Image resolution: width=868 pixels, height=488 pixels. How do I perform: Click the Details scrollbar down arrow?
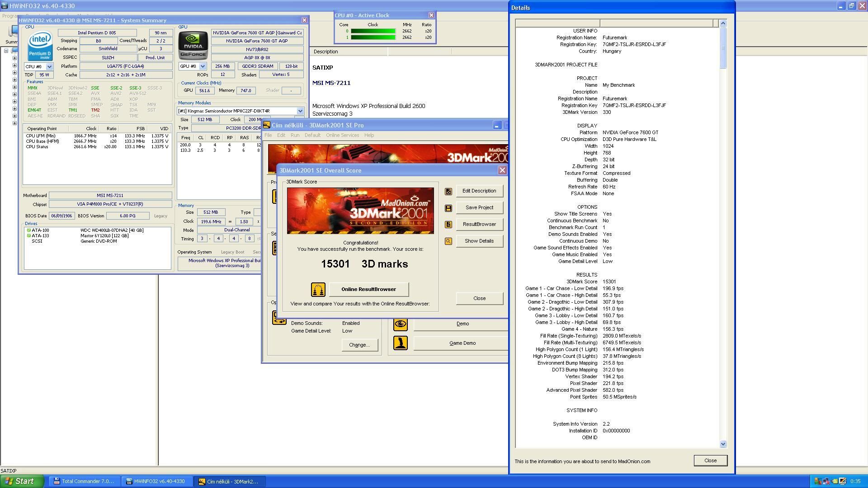click(722, 444)
